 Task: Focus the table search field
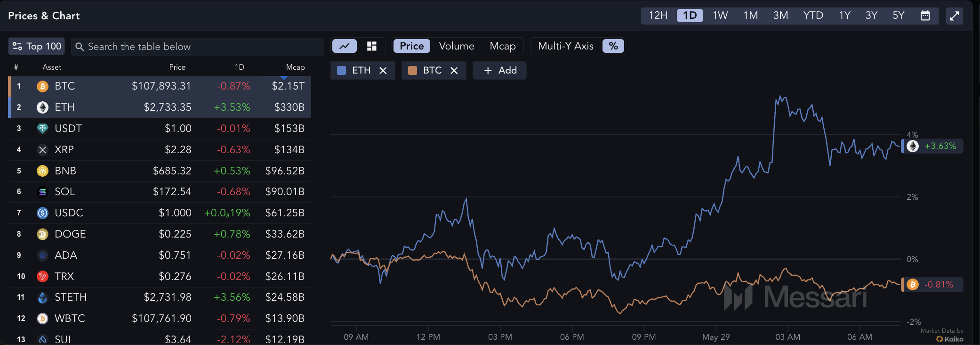[x=198, y=47]
